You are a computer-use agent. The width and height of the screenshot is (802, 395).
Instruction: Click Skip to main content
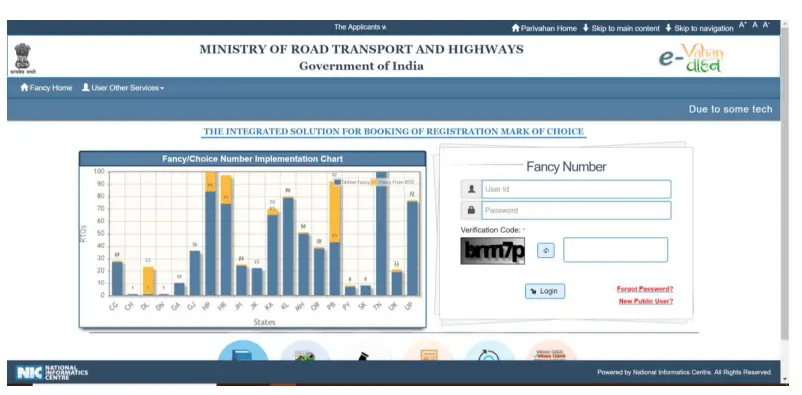621,28
